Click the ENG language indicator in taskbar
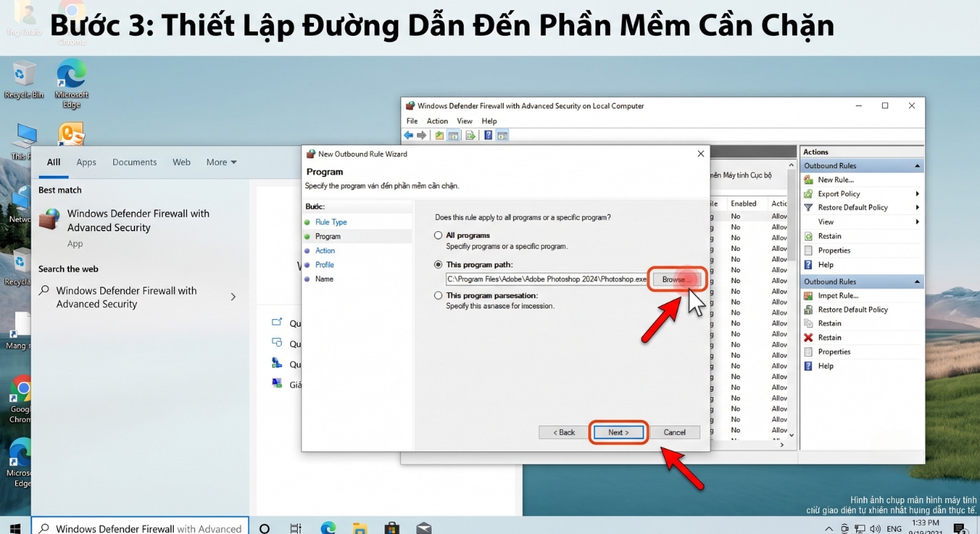This screenshot has width=980, height=534. pos(894,529)
